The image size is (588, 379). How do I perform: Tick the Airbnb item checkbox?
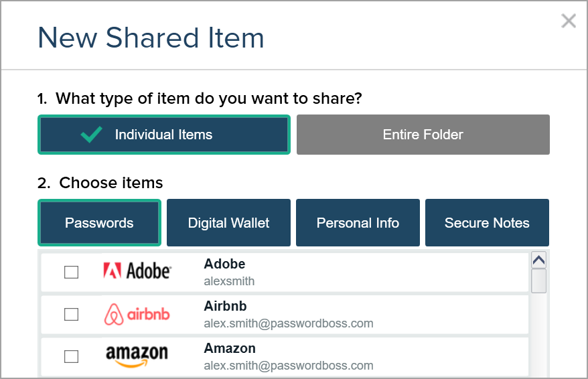click(71, 314)
